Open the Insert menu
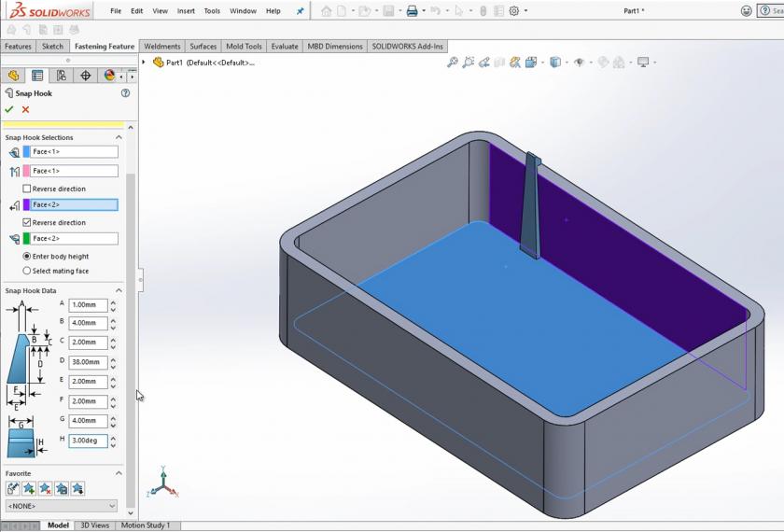Viewport: 784px width, 532px height. (187, 11)
